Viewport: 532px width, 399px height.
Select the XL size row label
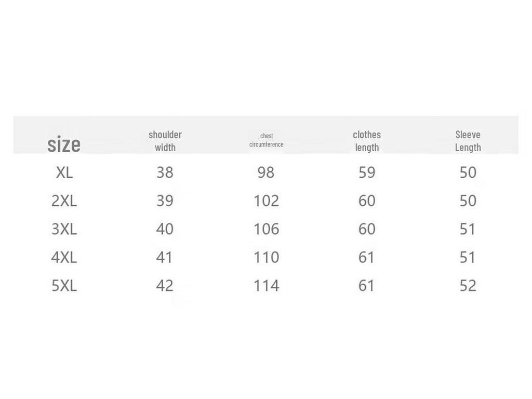tap(64, 172)
